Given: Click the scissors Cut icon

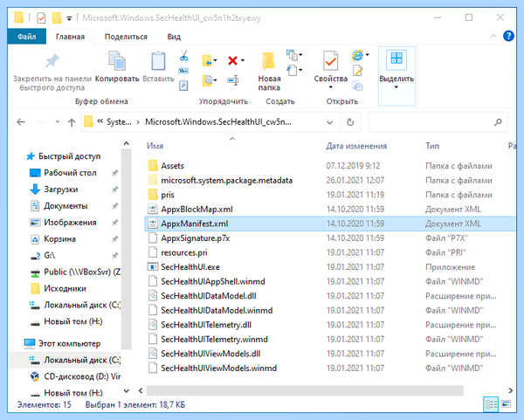Looking at the screenshot, I should 183,56.
